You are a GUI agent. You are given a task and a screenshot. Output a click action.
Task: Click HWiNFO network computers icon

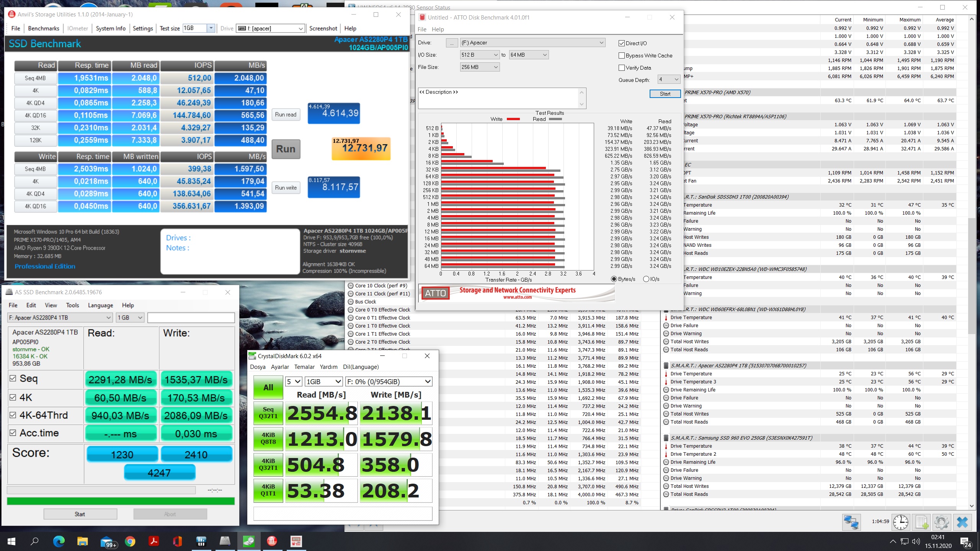pos(851,522)
